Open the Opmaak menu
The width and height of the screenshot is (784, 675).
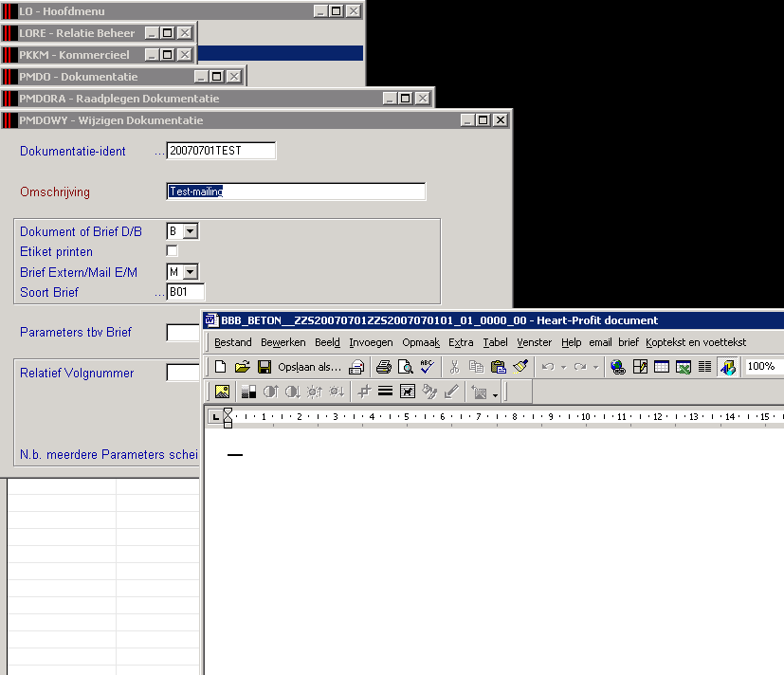pyautogui.click(x=421, y=342)
